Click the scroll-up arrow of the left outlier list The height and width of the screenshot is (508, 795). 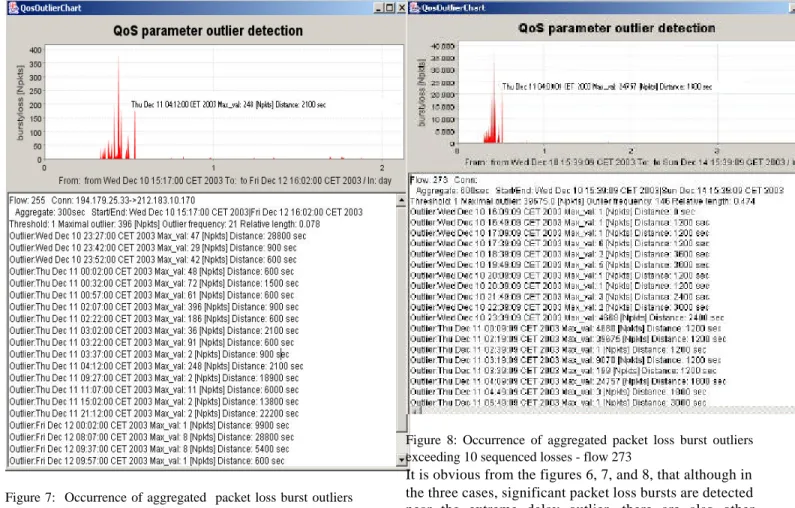coord(401,200)
